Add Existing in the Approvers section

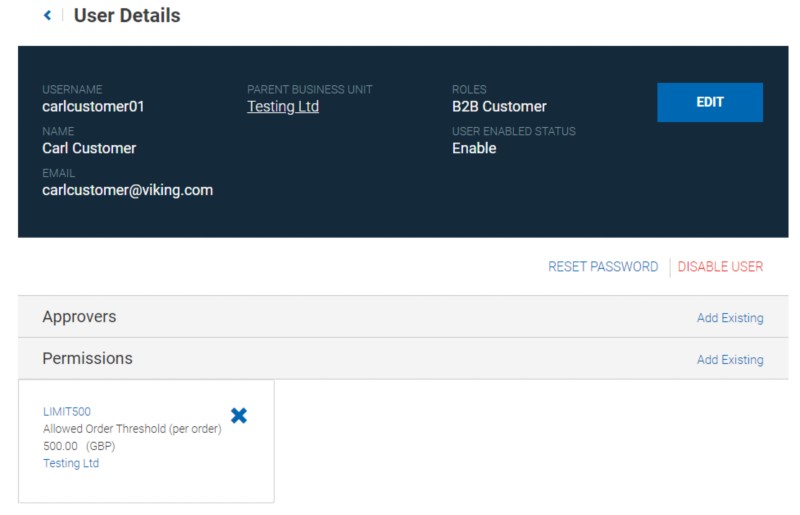point(729,318)
